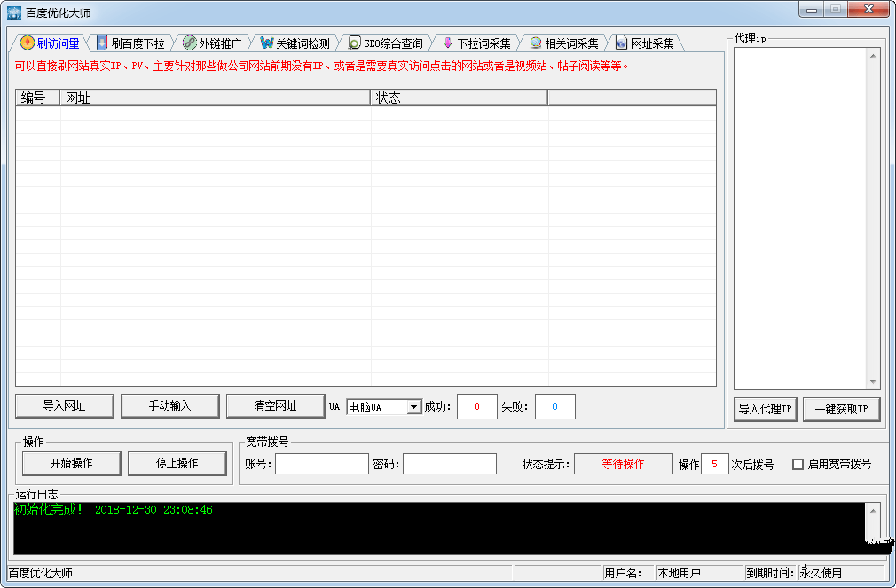Select the 相关词采集 tab label
The height and width of the screenshot is (588, 896).
[x=571, y=43]
